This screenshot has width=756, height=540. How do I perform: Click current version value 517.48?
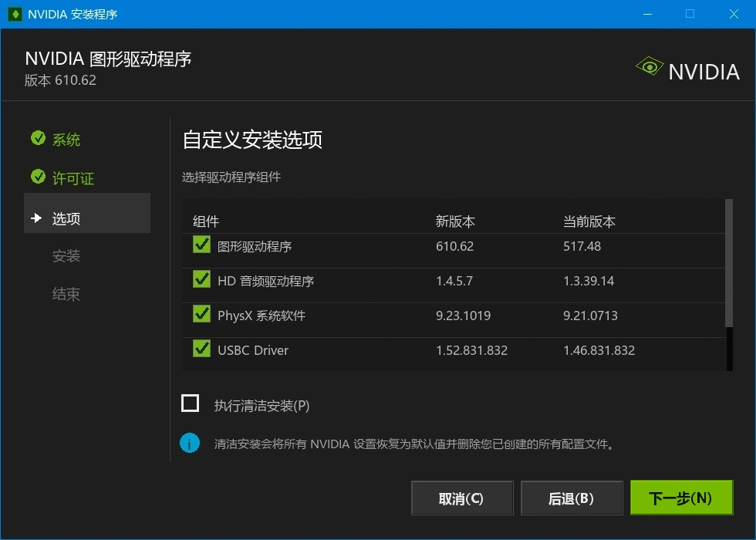(x=582, y=246)
